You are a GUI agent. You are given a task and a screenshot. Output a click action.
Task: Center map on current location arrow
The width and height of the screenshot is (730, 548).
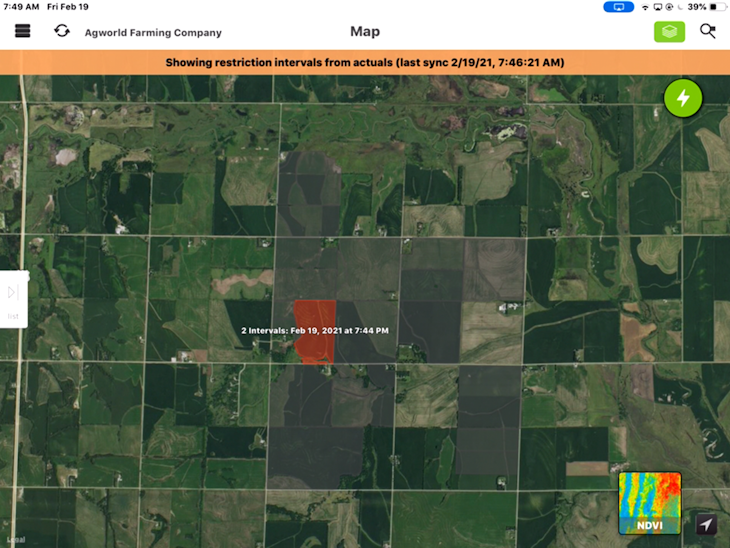706,524
